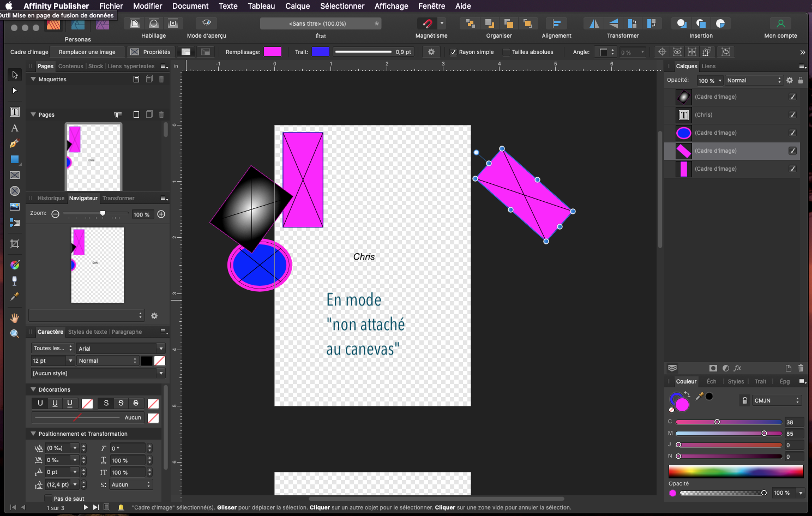Hide the top Cadre d'image layer
The height and width of the screenshot is (516, 812).
click(792, 97)
